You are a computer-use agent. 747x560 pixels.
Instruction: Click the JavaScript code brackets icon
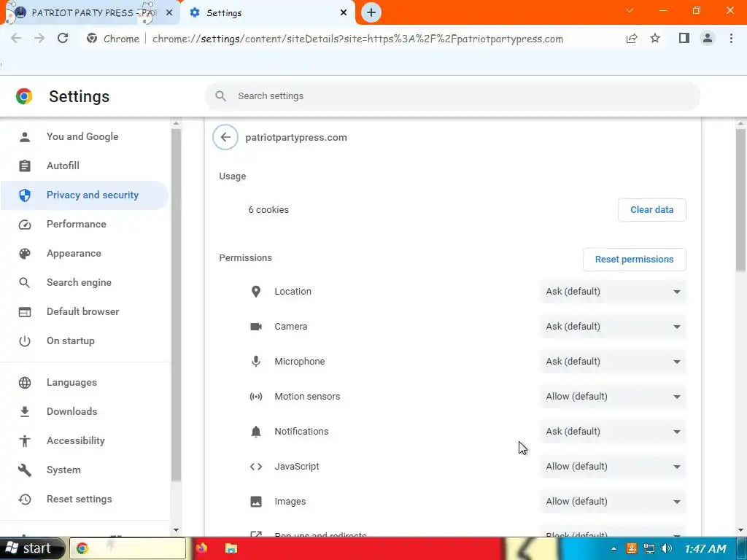click(x=256, y=467)
